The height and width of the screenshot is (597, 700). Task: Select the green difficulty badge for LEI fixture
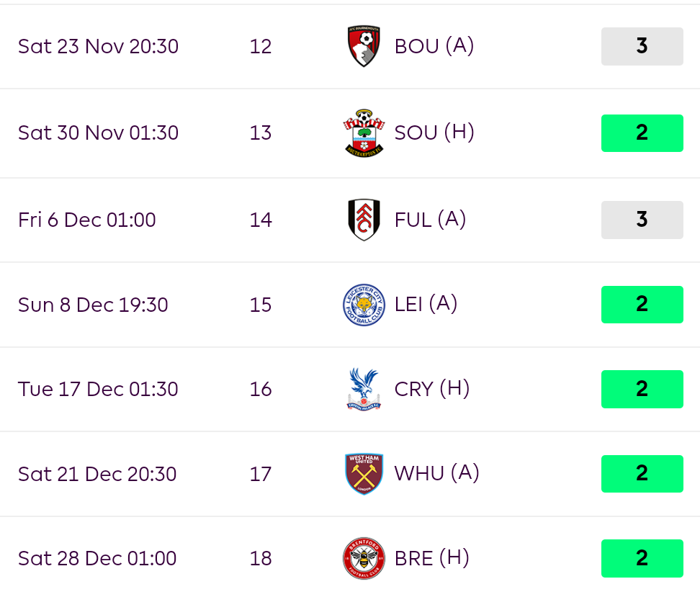642,305
